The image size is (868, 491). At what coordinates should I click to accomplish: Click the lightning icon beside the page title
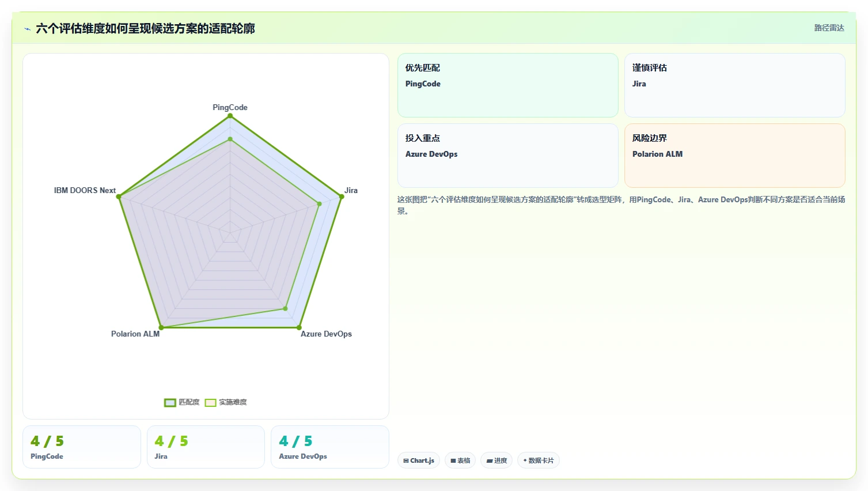tap(27, 29)
